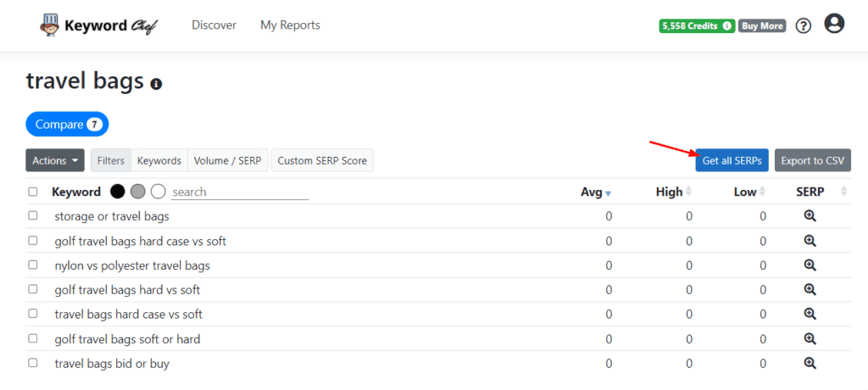
Task: Open the Actions dropdown
Action: [x=55, y=160]
